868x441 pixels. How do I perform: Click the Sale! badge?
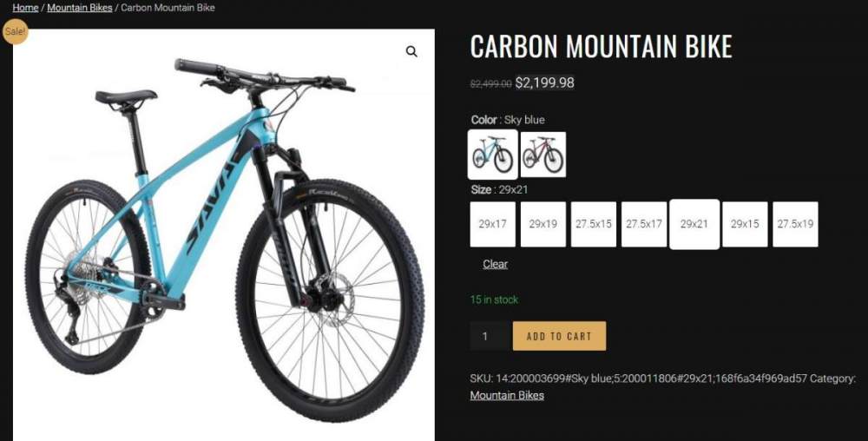(x=15, y=32)
